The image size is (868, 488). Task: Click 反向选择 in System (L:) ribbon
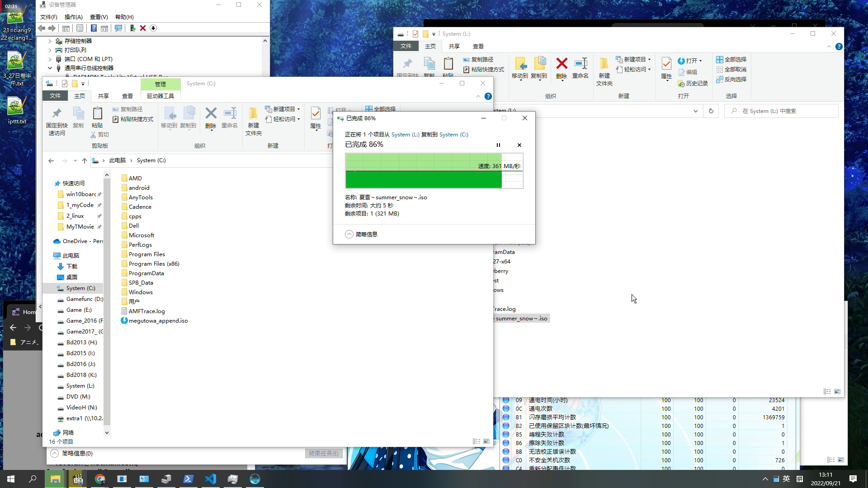(731, 80)
